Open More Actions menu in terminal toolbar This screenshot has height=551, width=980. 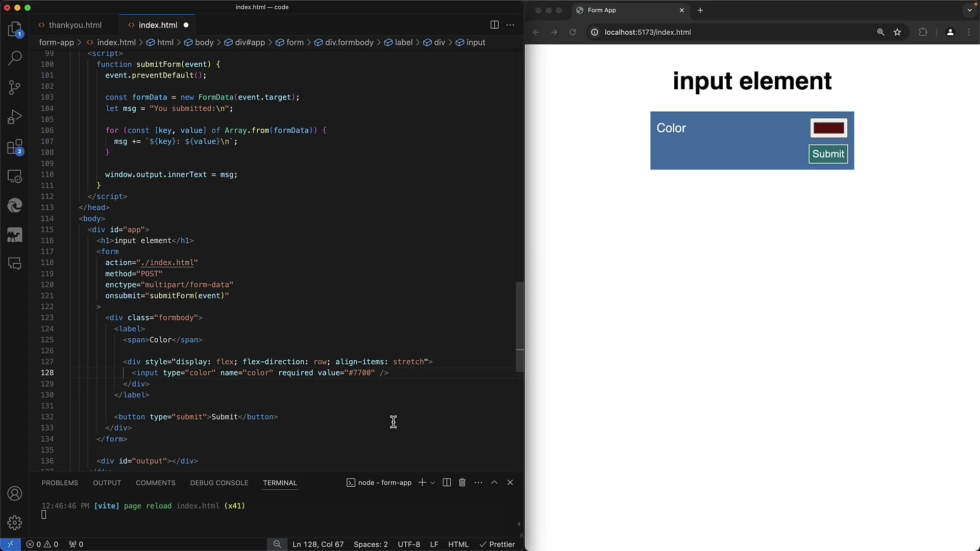(478, 482)
